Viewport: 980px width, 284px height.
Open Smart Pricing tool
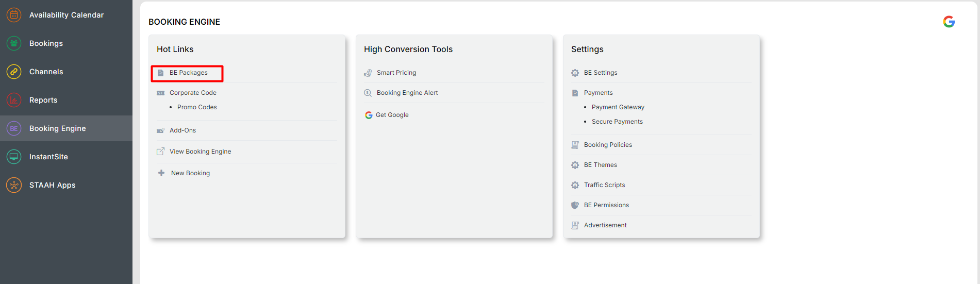(396, 73)
